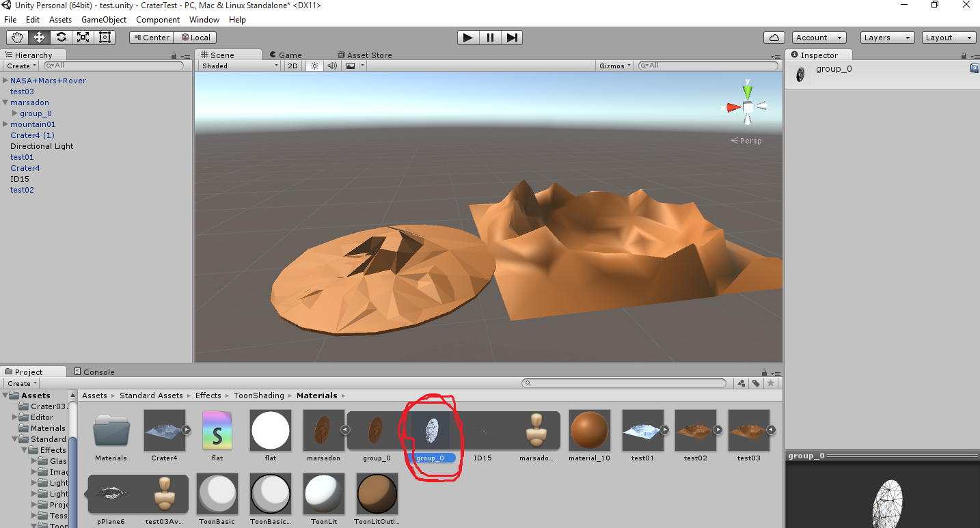The image size is (980, 528).
Task: Toggle scene audio with the speaker icon
Action: (332, 66)
